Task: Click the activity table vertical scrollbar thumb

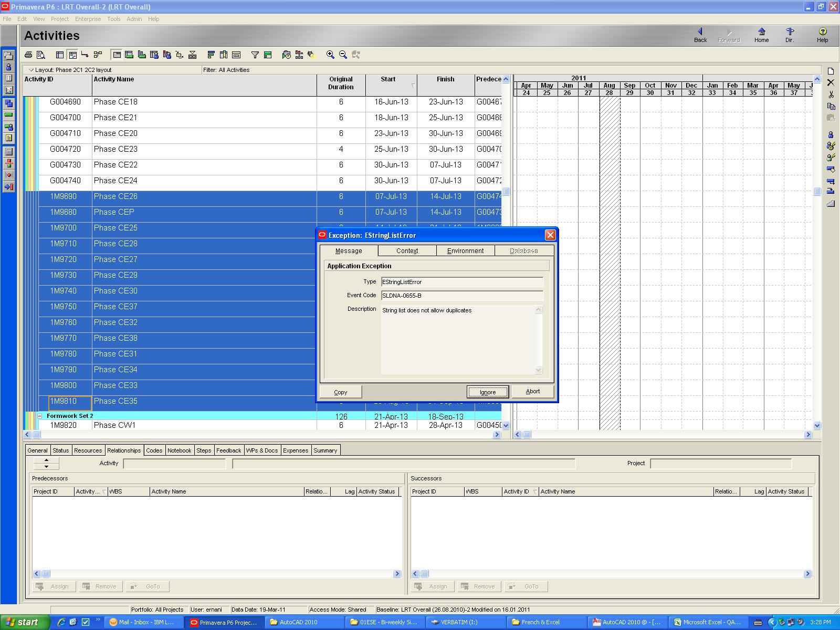Action: point(506,192)
